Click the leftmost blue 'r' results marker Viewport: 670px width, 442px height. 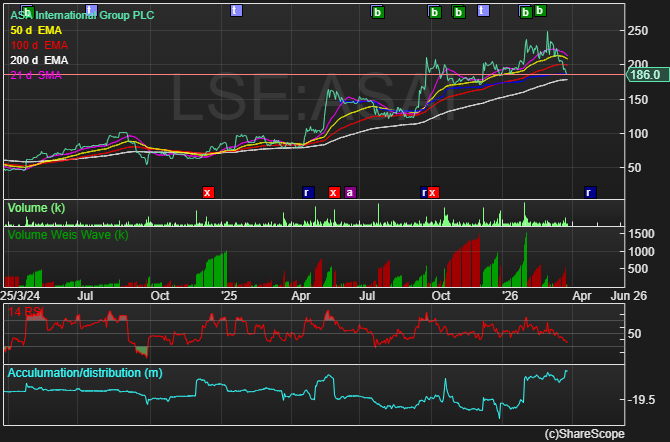pos(307,192)
